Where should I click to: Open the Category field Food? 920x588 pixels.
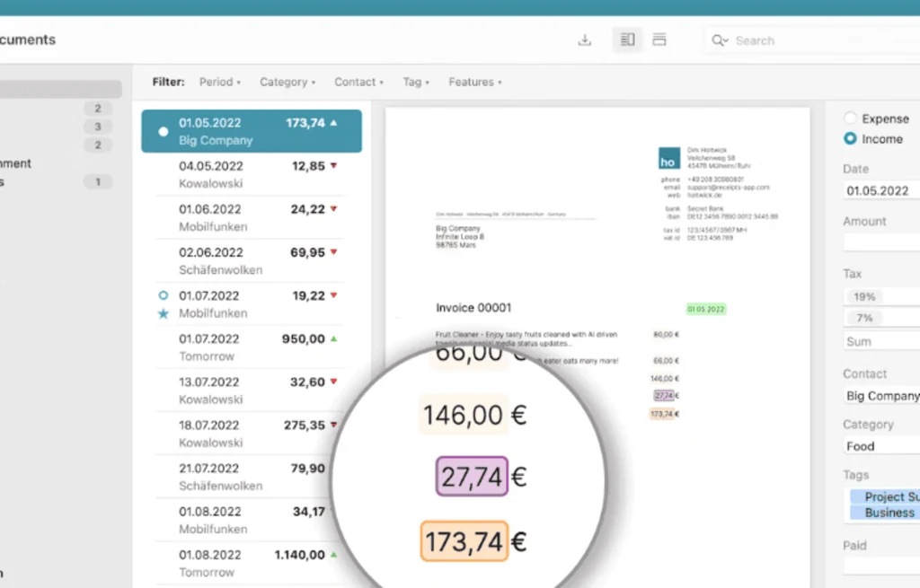[x=881, y=446]
